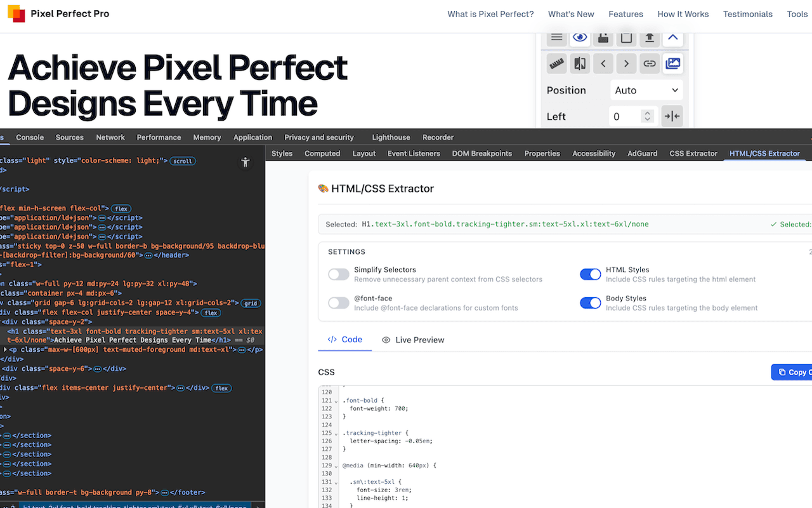Open the overlay images gallery icon

(673, 63)
